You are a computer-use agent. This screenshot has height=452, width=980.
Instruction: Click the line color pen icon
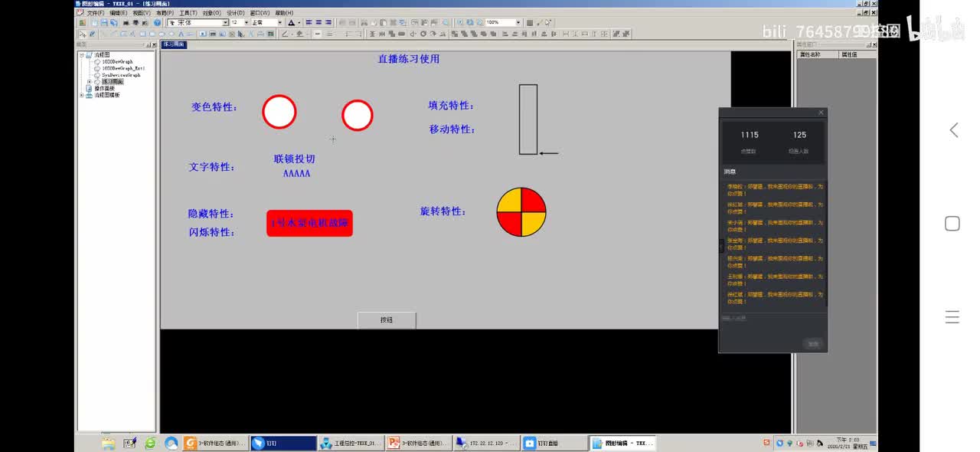(285, 34)
